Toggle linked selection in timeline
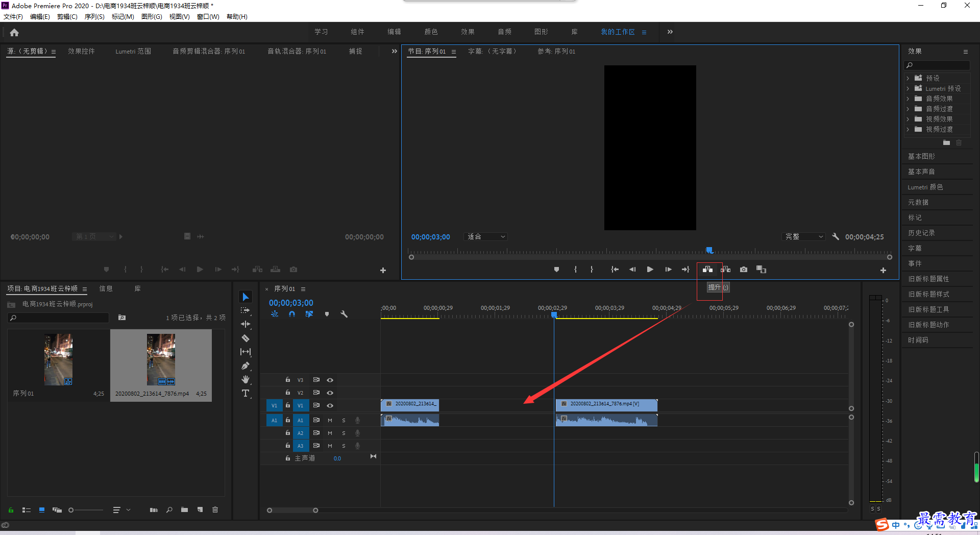The image size is (980, 535). [x=309, y=314]
